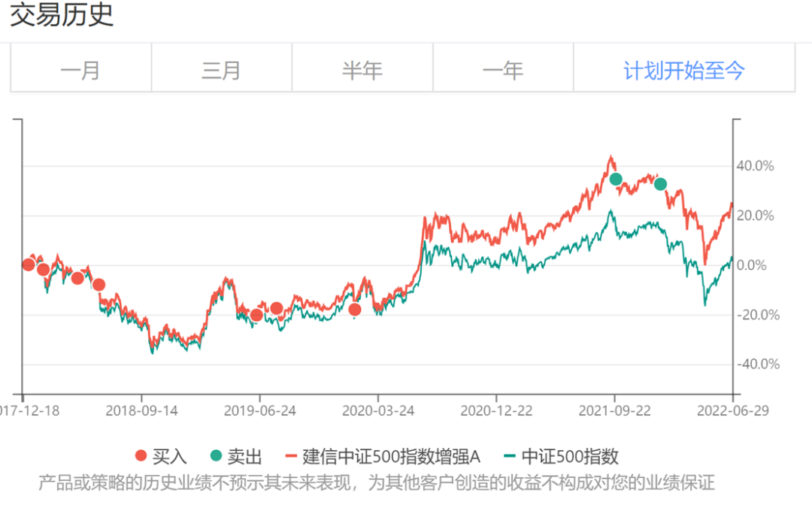This screenshot has height=508, width=812.
Task: Toggle the 中证500指数 series legend
Action: 561,456
